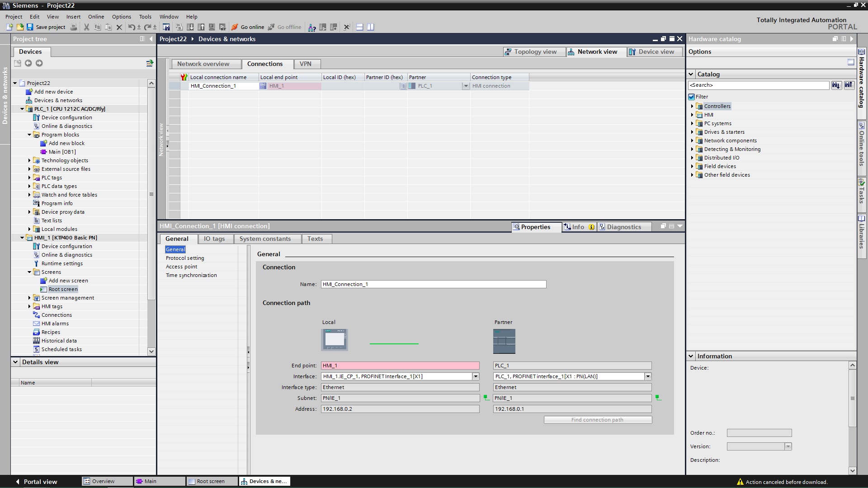Click the connection Name input field
Screen dimensions: 868x488
[x=434, y=285]
